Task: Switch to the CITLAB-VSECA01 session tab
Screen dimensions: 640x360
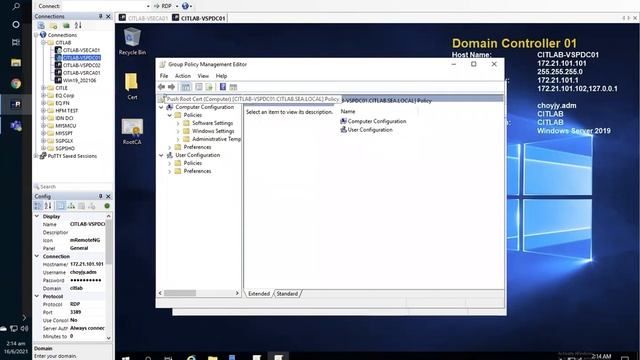Action: [143, 18]
